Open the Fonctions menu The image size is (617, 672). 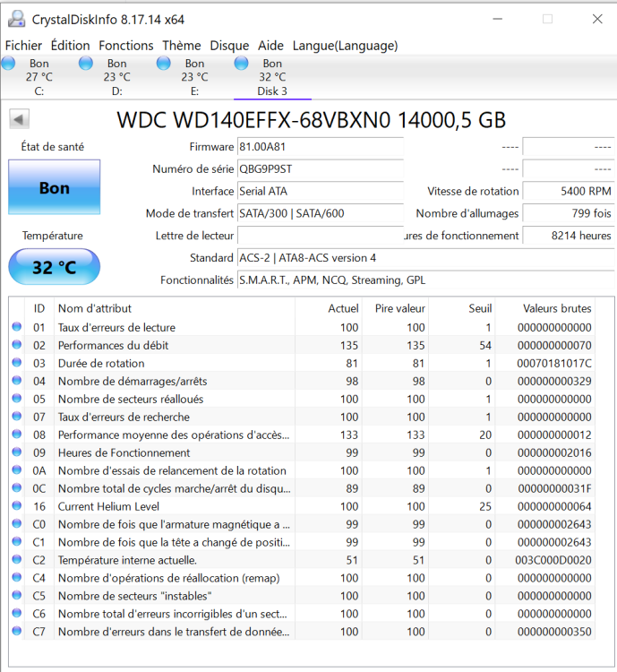pos(126,46)
